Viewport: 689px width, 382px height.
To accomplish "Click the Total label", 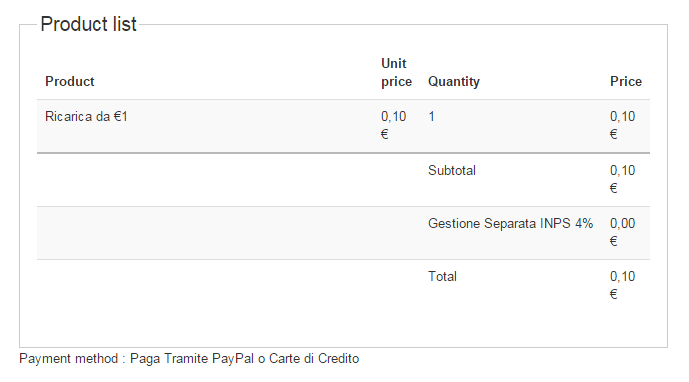I will click(442, 276).
